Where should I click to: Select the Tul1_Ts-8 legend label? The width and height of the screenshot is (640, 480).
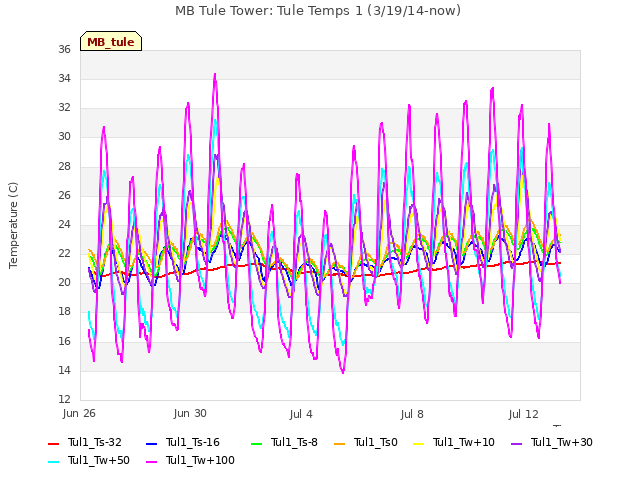pos(294,442)
